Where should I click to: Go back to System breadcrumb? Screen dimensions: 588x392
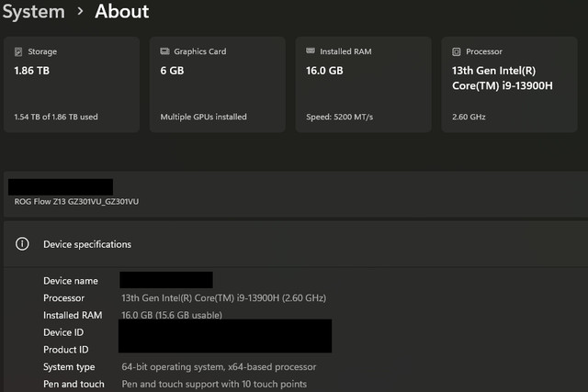click(x=34, y=12)
